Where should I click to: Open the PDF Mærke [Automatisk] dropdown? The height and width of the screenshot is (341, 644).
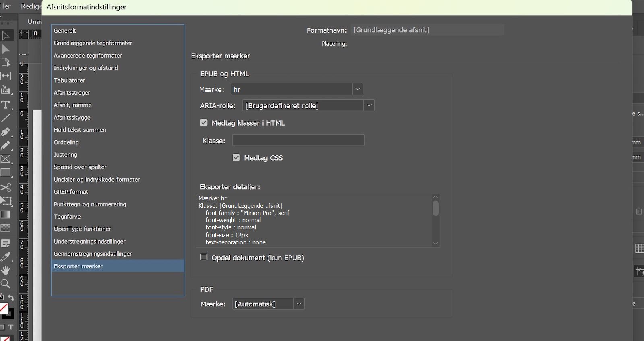click(299, 304)
